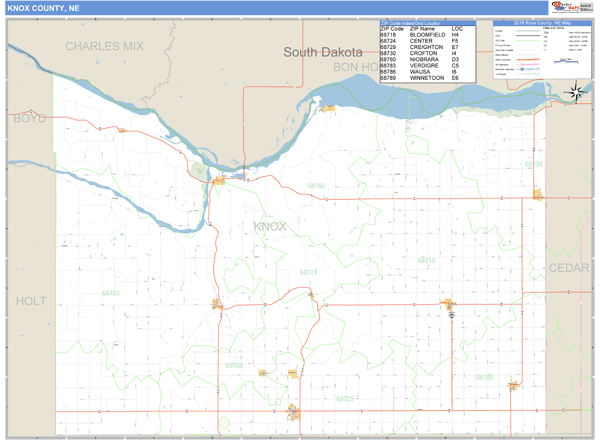Click the compass rose on the map

tap(576, 93)
